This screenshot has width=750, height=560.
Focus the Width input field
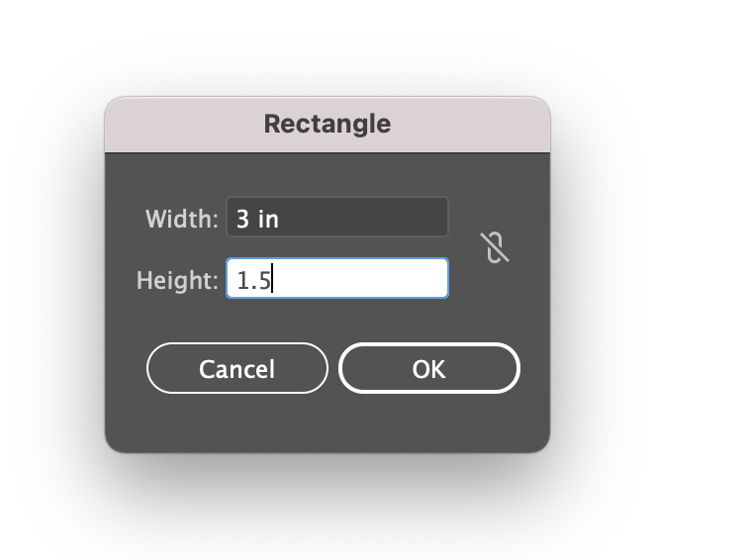[337, 217]
